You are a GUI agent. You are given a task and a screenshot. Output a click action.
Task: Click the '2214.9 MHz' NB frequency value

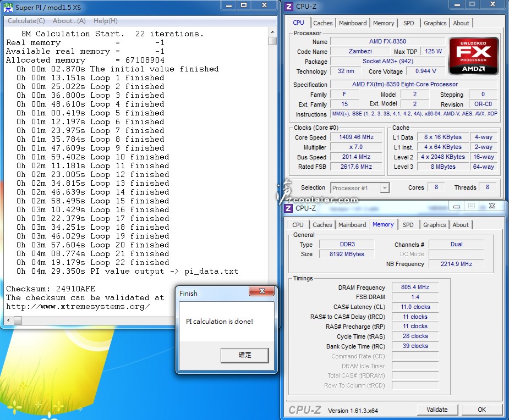pos(456,264)
